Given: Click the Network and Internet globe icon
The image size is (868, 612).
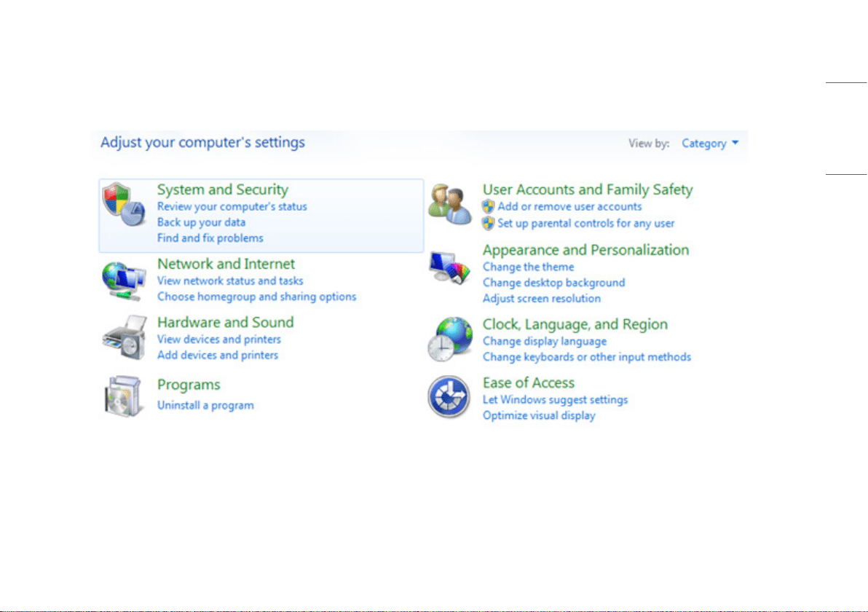Looking at the screenshot, I should pos(124,280).
